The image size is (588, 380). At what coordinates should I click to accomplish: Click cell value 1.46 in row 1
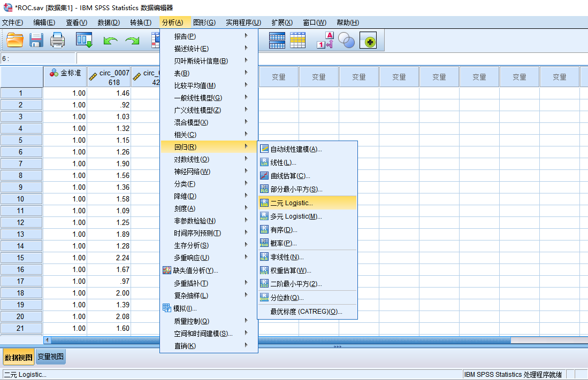[x=109, y=93]
